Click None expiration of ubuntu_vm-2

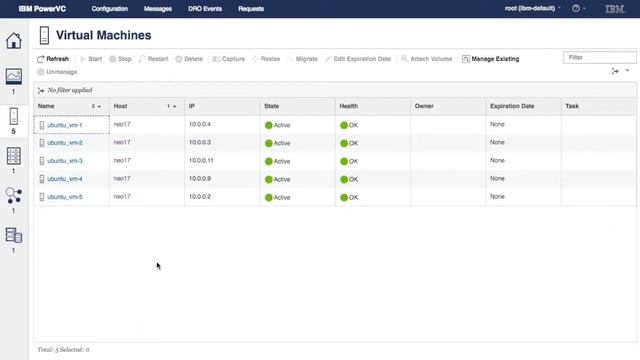pos(497,142)
